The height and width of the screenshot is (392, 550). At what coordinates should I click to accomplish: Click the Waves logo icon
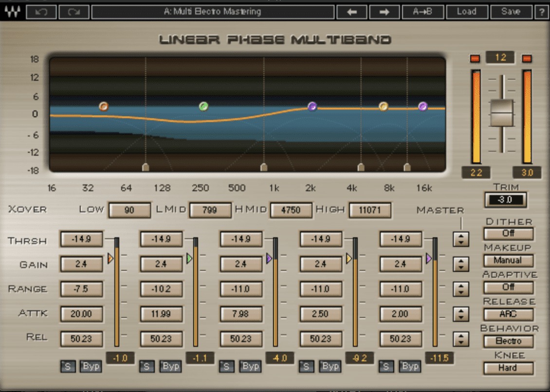coord(12,12)
